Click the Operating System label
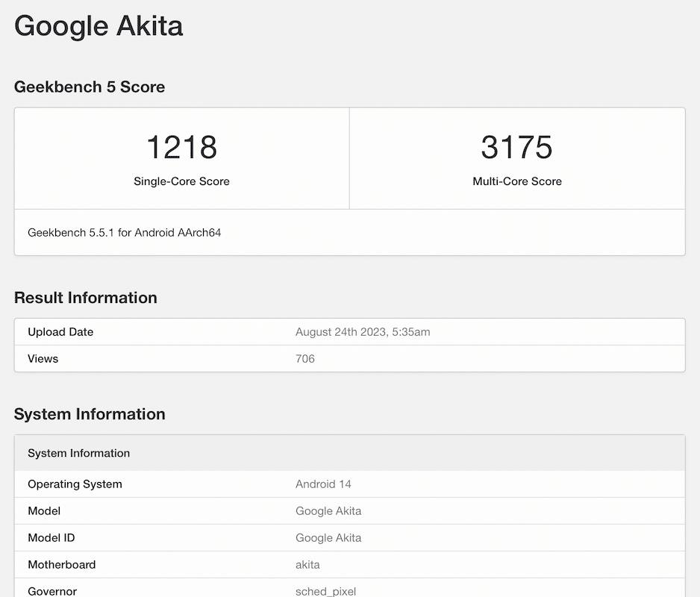700x597 pixels. [x=75, y=484]
